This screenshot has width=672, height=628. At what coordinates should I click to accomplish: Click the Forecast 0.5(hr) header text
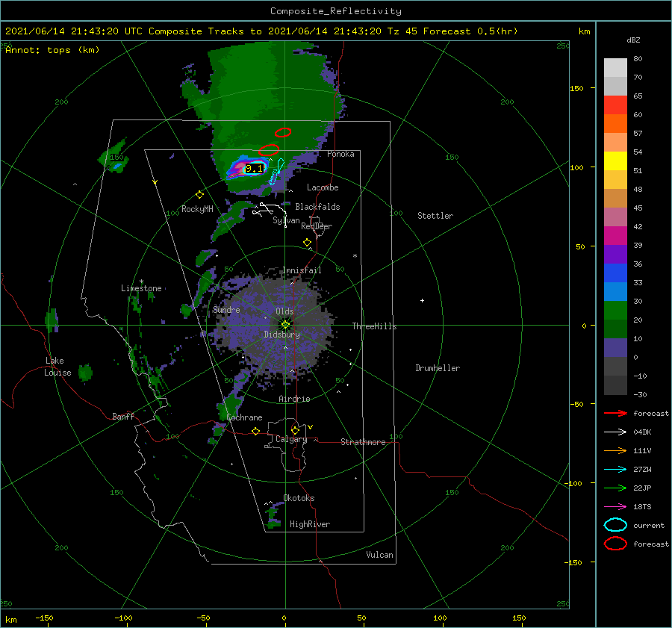coord(470,31)
